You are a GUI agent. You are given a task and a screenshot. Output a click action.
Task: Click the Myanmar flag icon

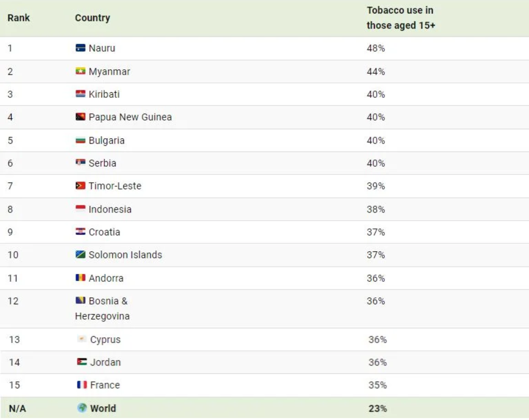click(80, 71)
